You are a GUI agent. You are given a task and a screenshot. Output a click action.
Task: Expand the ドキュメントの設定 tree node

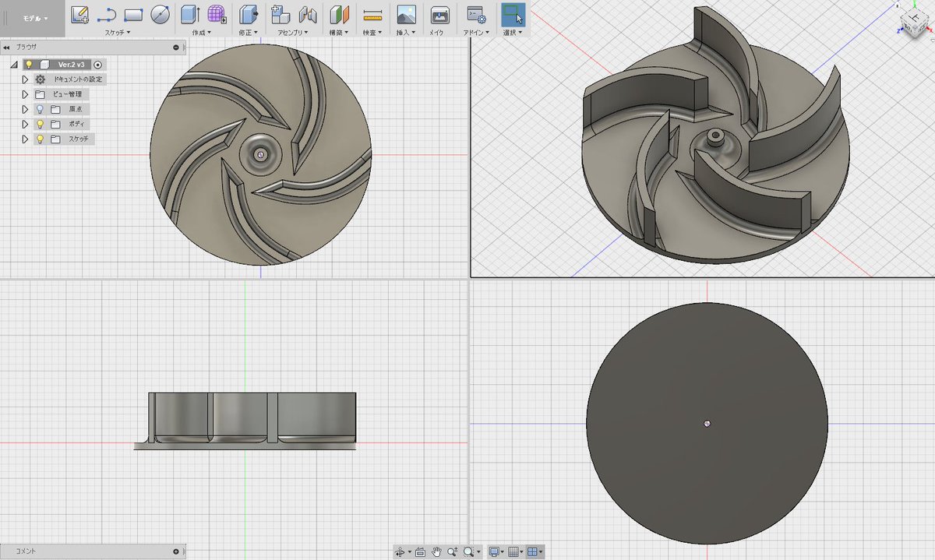[25, 79]
